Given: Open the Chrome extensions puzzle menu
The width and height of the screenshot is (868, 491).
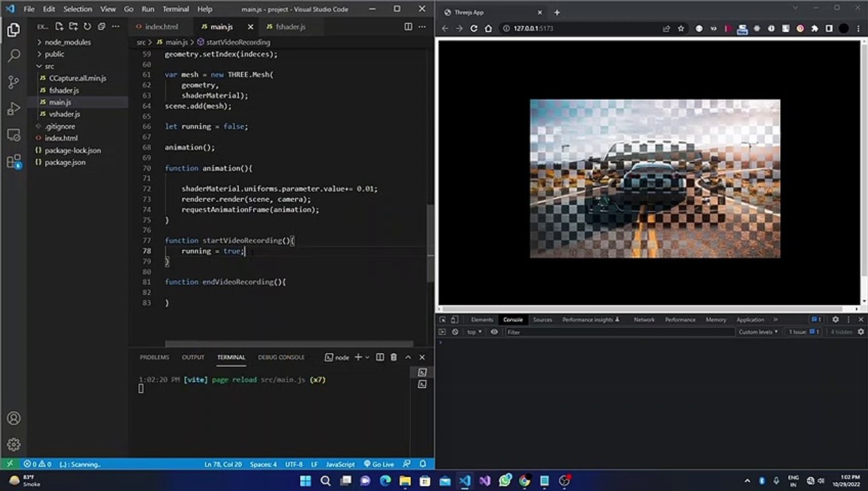Looking at the screenshot, I should pos(815,29).
